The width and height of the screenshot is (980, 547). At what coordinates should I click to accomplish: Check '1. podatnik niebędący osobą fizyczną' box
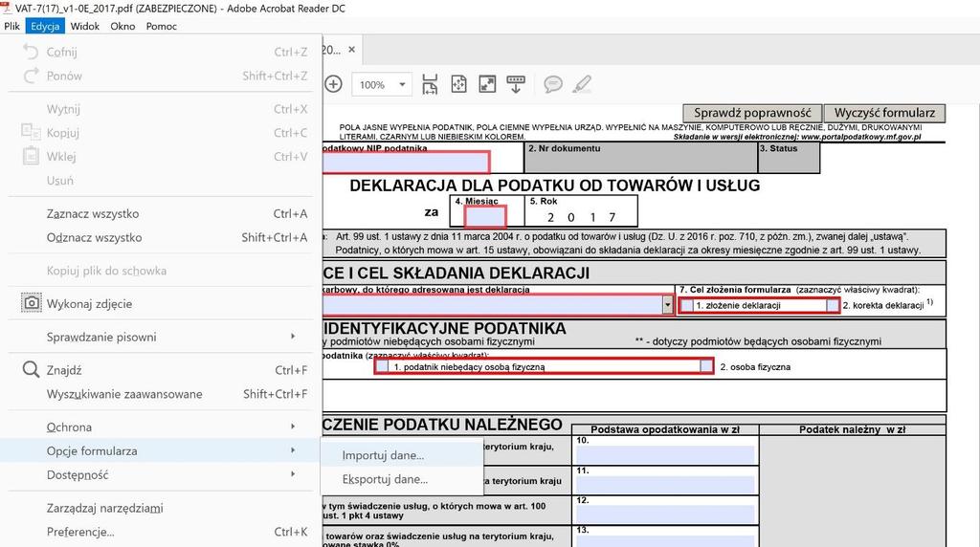pyautogui.click(x=382, y=366)
